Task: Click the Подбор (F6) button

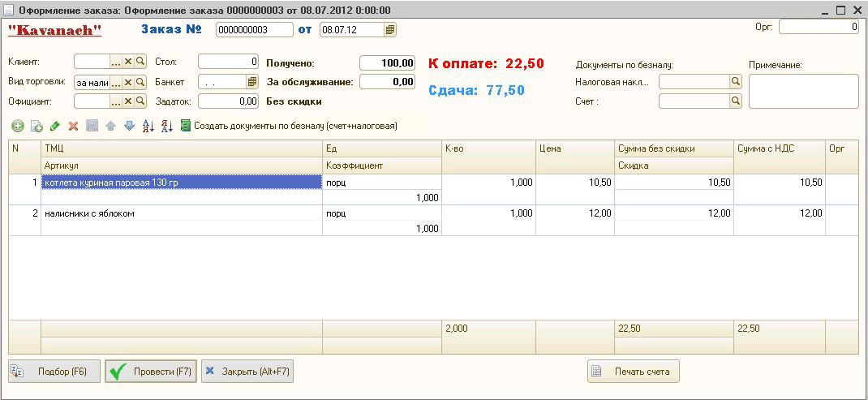Action: point(54,372)
